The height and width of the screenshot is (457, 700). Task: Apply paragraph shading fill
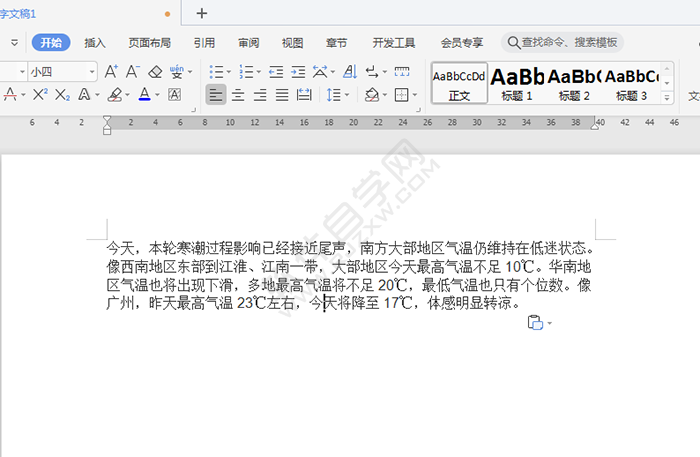[x=372, y=95]
